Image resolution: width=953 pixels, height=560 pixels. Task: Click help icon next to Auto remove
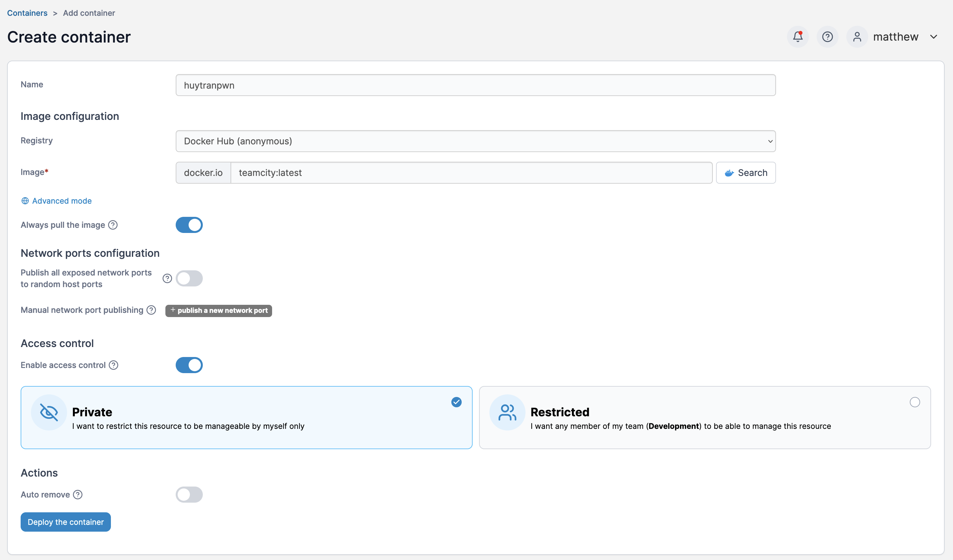pos(78,495)
